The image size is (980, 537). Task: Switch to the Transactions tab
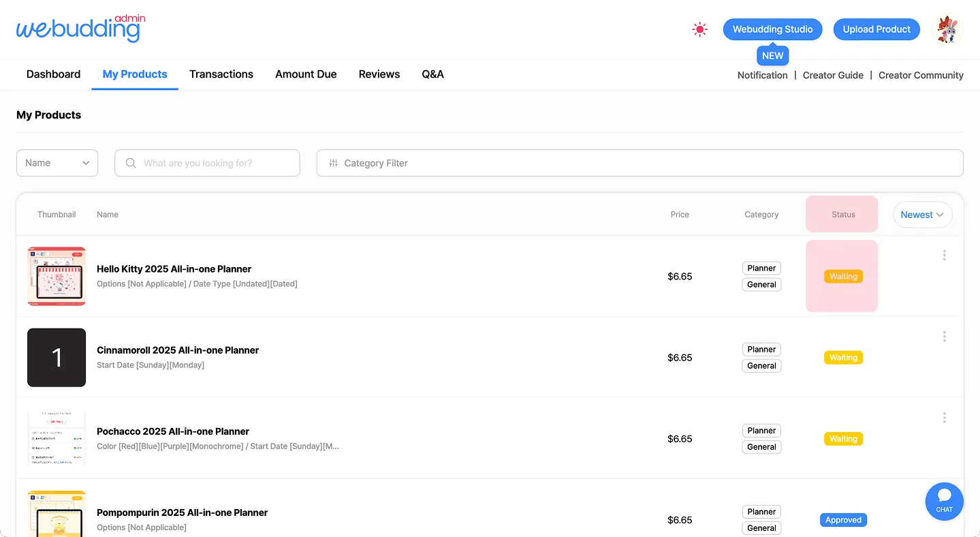point(221,74)
